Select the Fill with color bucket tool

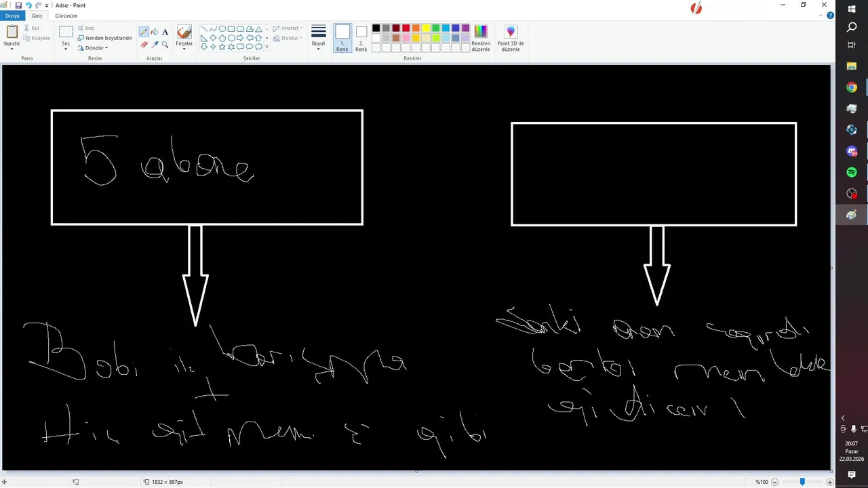pyautogui.click(x=155, y=32)
